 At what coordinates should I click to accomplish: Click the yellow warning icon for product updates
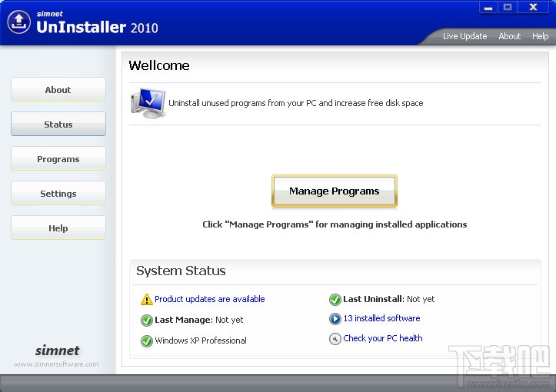(x=146, y=300)
